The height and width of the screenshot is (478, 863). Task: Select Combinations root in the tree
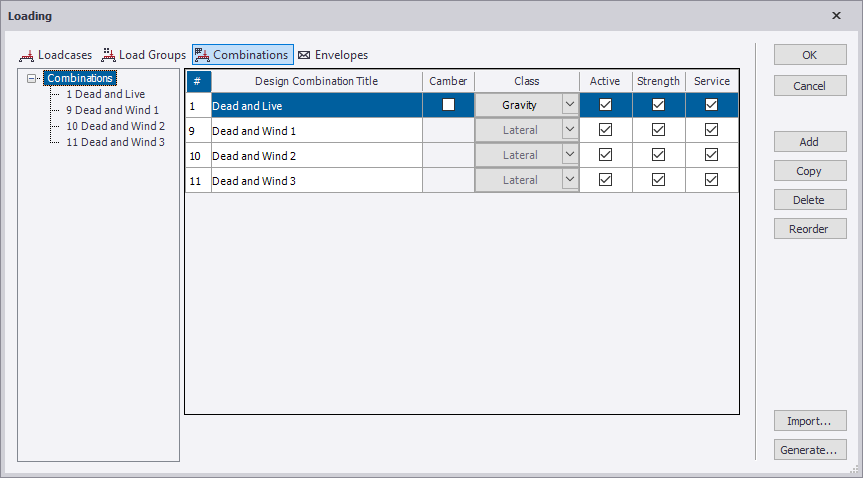click(80, 78)
